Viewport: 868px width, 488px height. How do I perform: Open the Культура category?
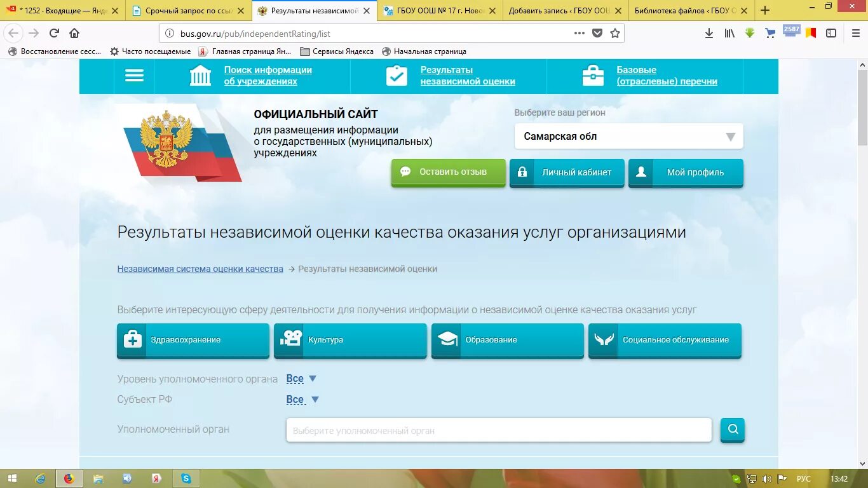tap(350, 339)
